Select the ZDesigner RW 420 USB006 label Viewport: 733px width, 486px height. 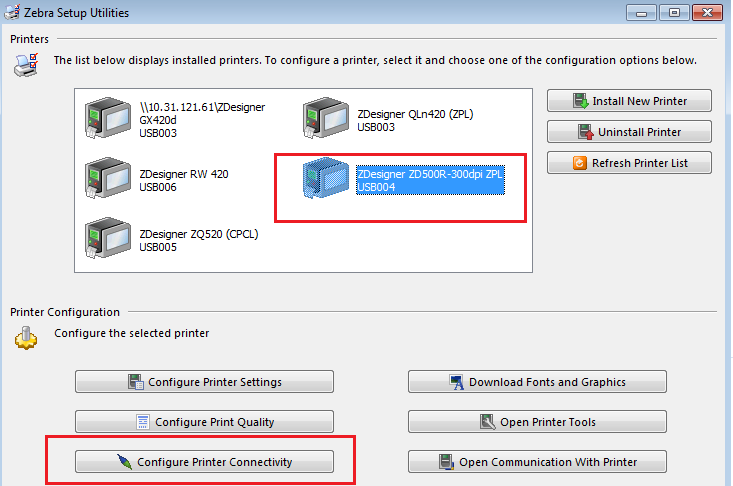(x=184, y=180)
